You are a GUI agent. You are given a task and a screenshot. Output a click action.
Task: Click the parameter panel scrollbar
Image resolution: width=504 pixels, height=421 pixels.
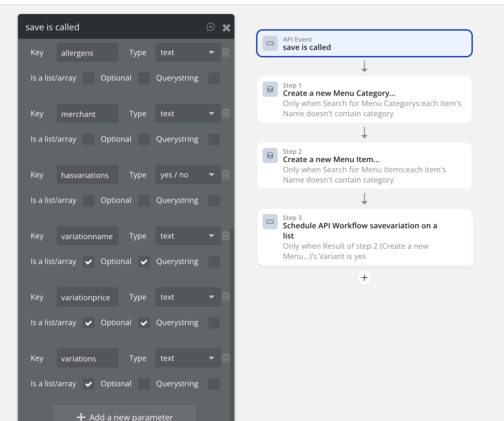(232, 325)
